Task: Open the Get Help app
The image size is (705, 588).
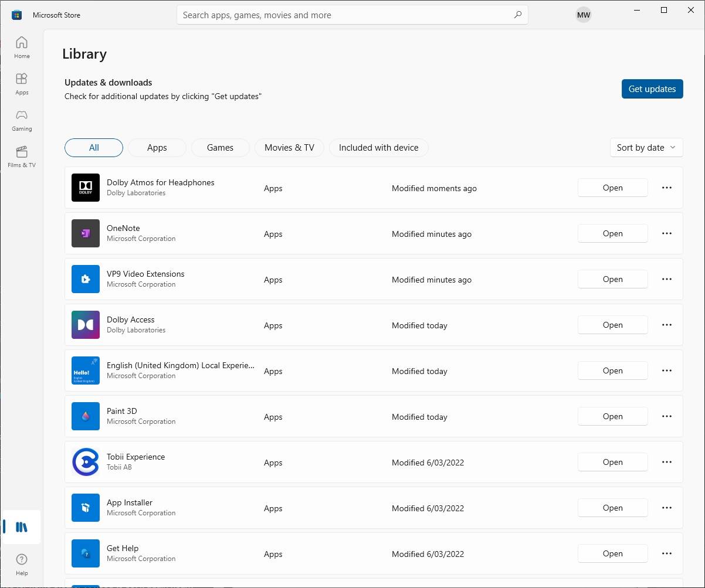Action: point(613,553)
